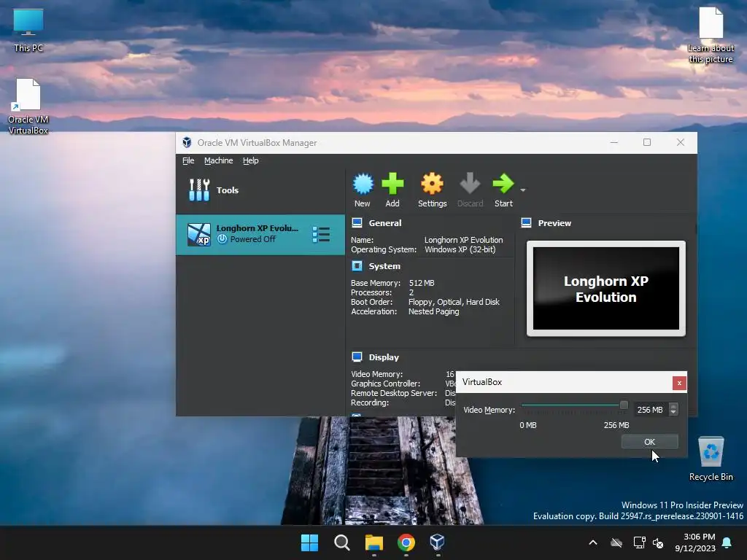Image resolution: width=747 pixels, height=560 pixels.
Task: Click the Boot Order value text
Action: point(454,302)
